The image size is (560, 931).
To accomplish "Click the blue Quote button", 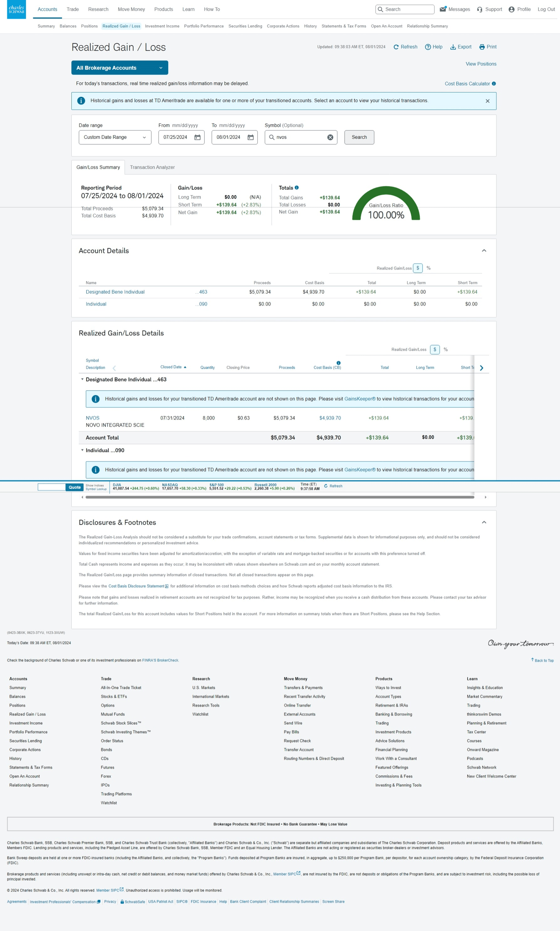I will [75, 487].
